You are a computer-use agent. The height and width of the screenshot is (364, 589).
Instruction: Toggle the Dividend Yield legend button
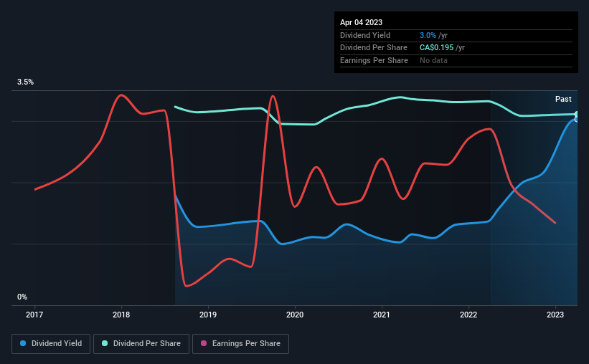pyautogui.click(x=51, y=344)
